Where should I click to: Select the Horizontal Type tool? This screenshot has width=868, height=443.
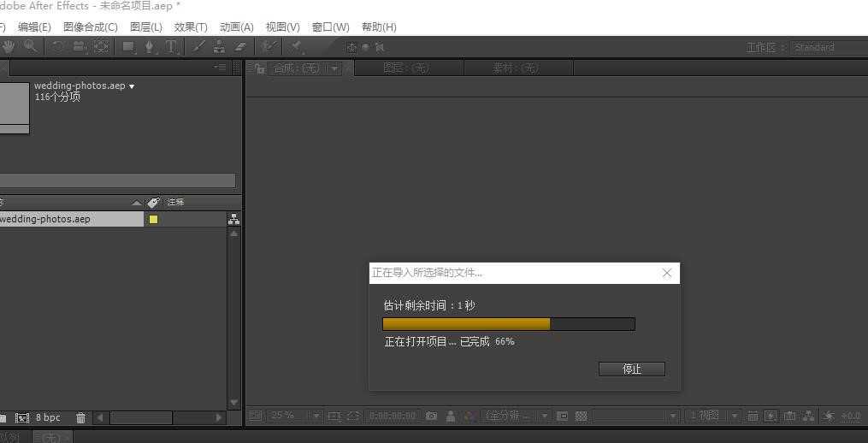(x=170, y=47)
